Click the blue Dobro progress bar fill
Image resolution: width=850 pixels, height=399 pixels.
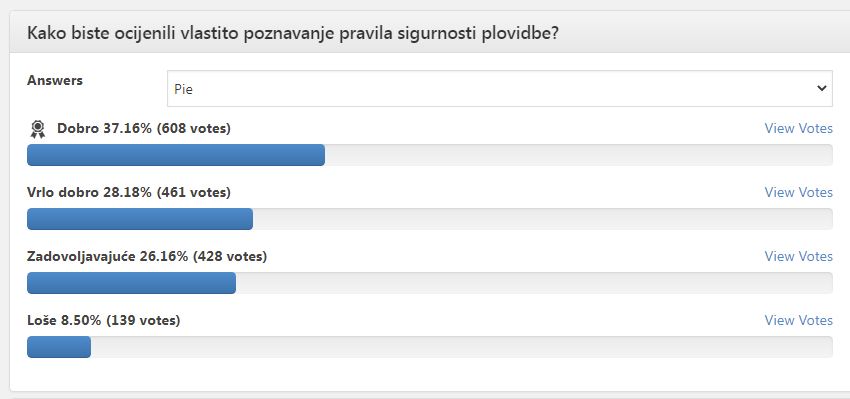click(x=176, y=155)
